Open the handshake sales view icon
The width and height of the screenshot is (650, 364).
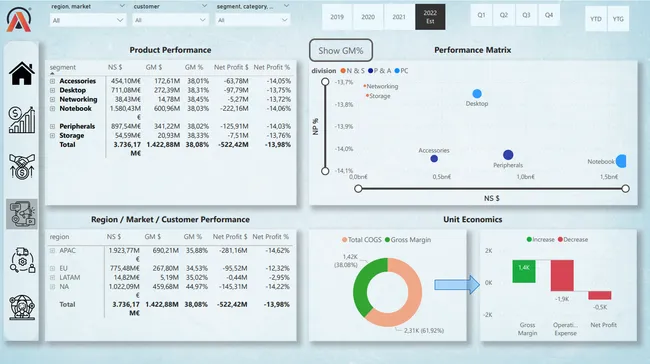(22, 167)
